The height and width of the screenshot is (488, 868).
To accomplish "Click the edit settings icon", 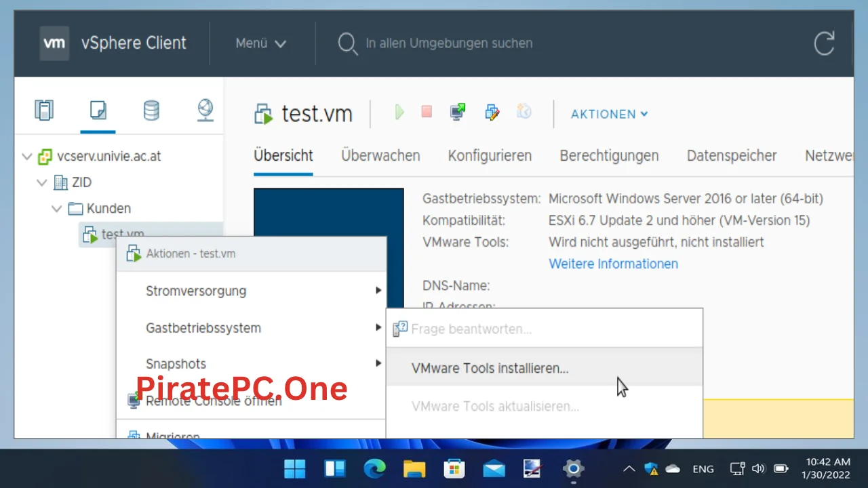I will pyautogui.click(x=492, y=112).
